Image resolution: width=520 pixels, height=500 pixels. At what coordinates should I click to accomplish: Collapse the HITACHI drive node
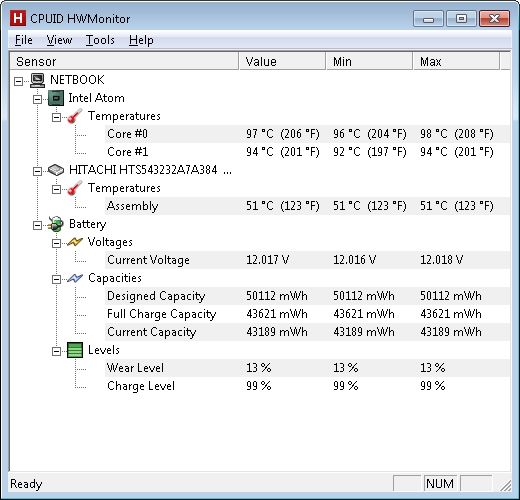pyautogui.click(x=37, y=171)
